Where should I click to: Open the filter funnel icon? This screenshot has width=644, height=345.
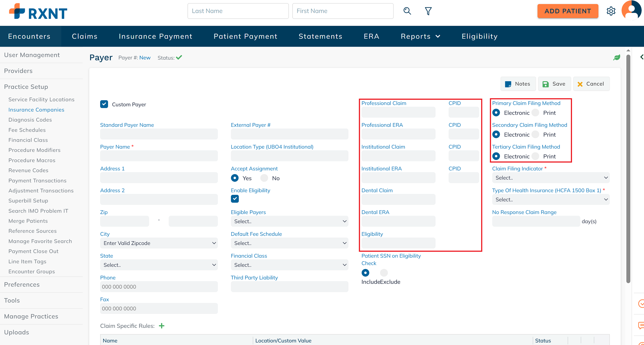428,11
